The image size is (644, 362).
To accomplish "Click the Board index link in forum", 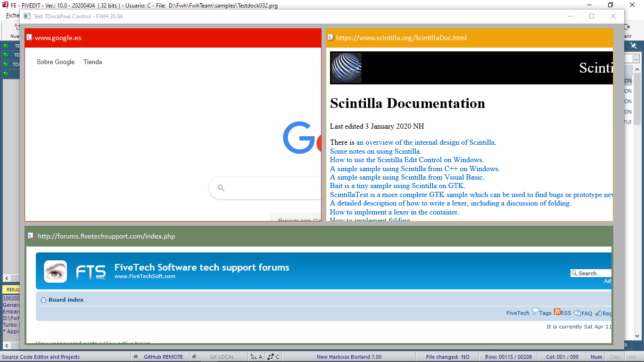I will coord(66,300).
